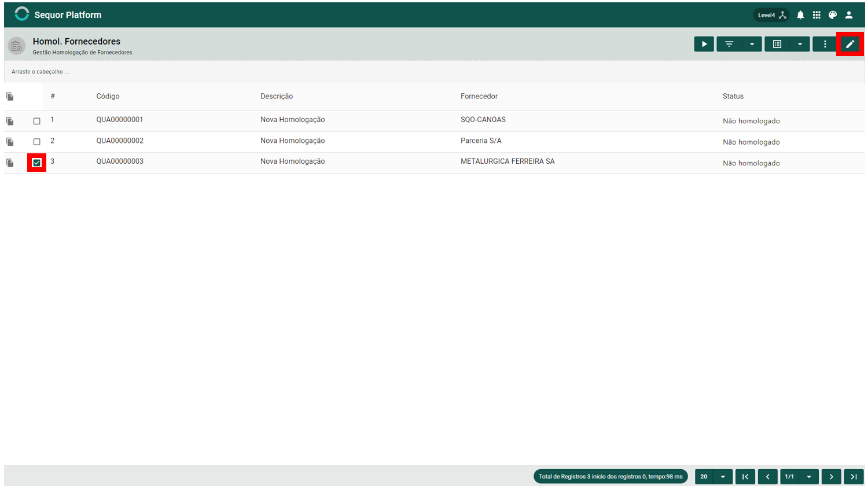Click Não homologado status of QUA00000001
The width and height of the screenshot is (868, 486).
751,121
